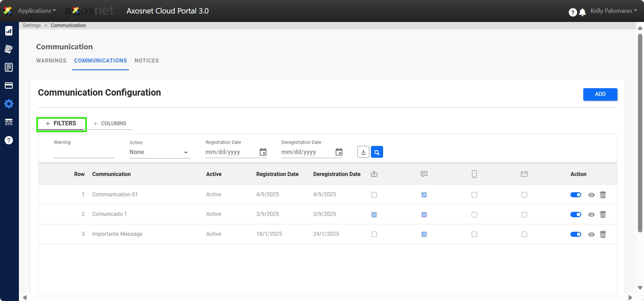Uncheck the first checkbox for Comunicado 1

pos(374,215)
